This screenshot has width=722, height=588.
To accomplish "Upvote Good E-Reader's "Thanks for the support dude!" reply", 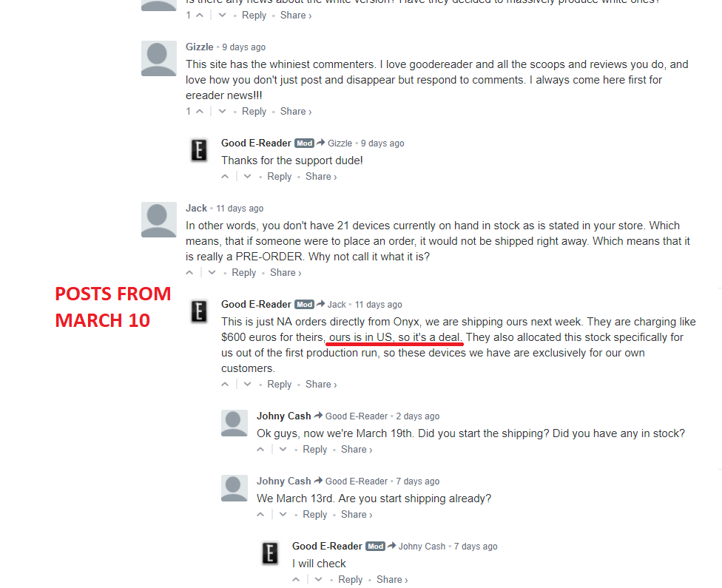I will coord(225,176).
